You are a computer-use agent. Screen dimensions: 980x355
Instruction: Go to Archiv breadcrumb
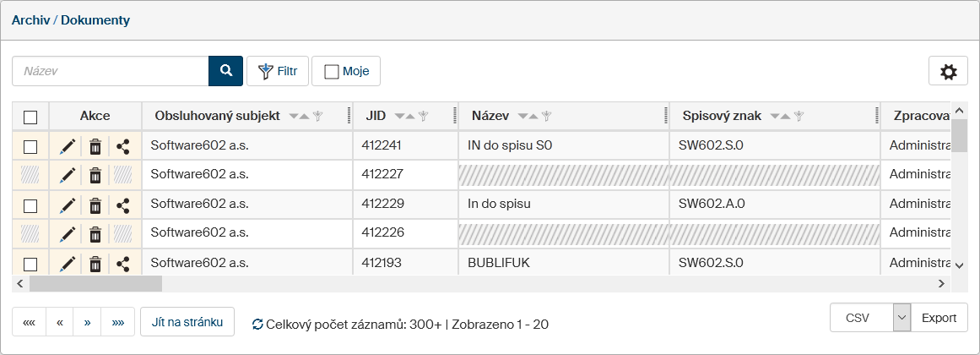tap(30, 19)
